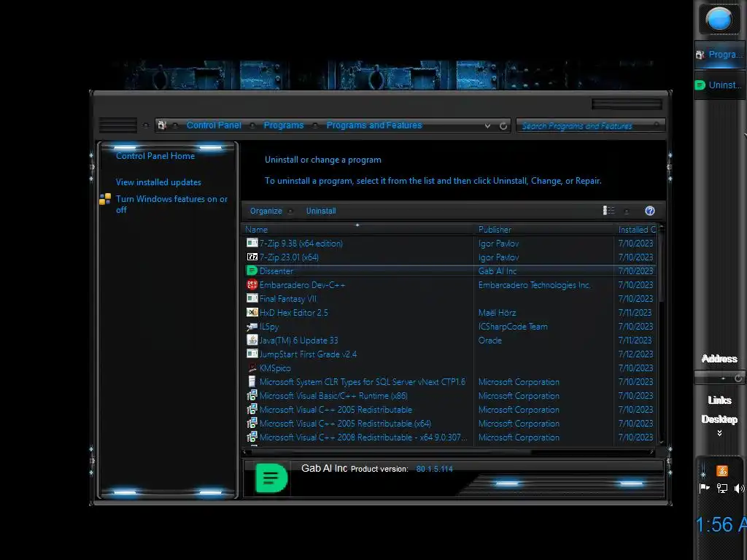Expand breadcrumb arrow after Control Panel

coord(252,125)
